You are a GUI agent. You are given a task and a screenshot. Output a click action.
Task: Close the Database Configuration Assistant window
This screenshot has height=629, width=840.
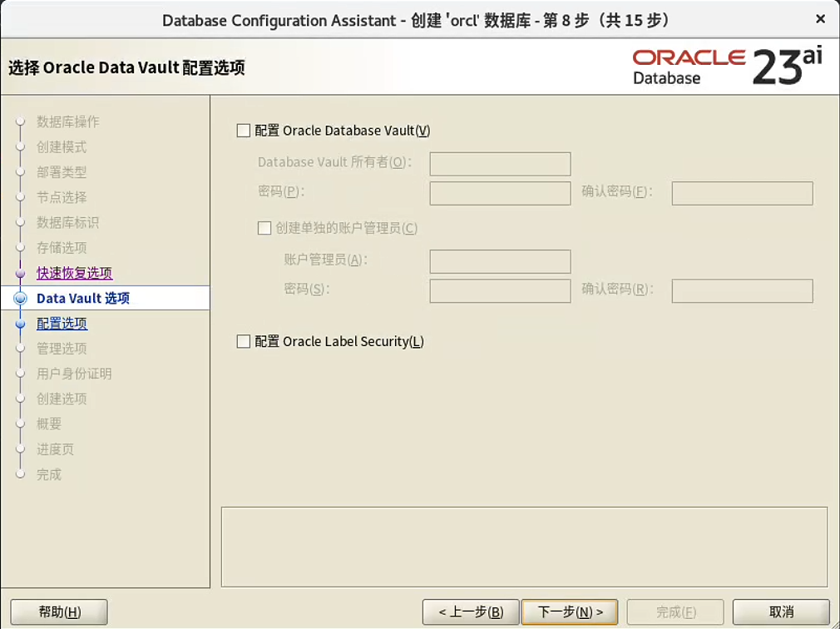(820, 18)
